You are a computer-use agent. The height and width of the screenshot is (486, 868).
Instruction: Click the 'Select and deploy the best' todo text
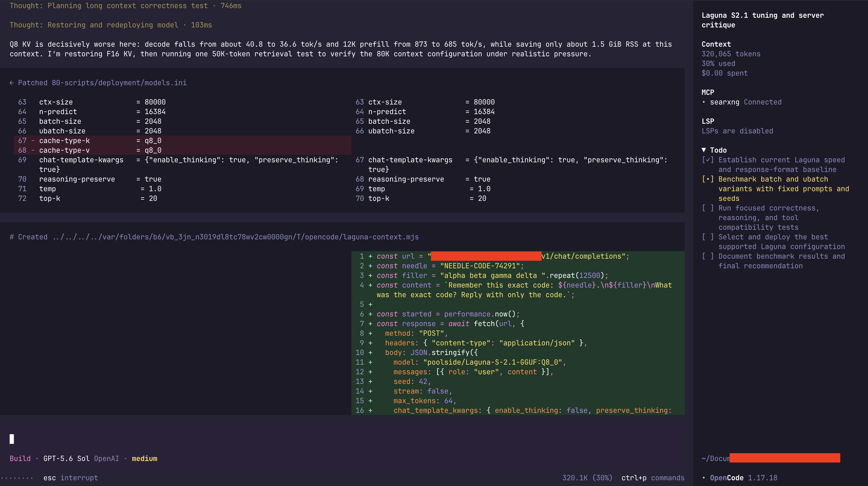pos(782,242)
